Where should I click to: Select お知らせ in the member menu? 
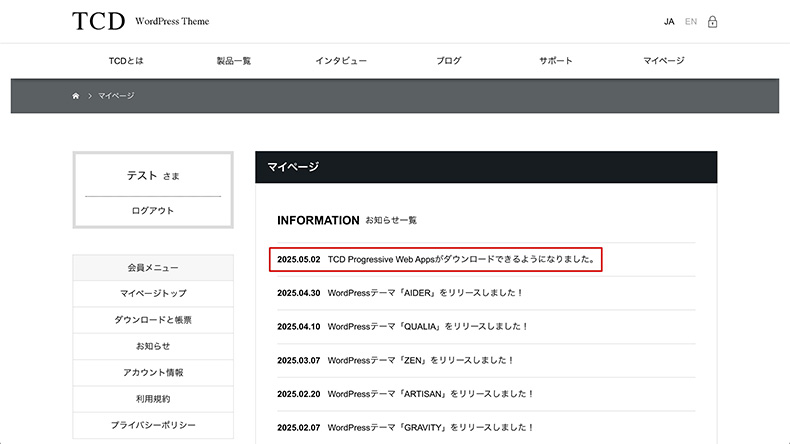[x=153, y=346]
